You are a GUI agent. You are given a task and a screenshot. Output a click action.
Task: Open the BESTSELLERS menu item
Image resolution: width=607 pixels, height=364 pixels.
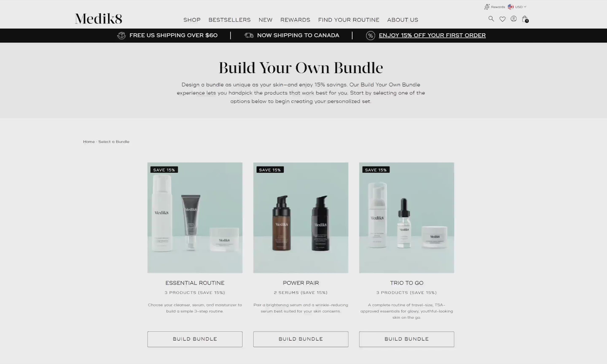tap(229, 20)
